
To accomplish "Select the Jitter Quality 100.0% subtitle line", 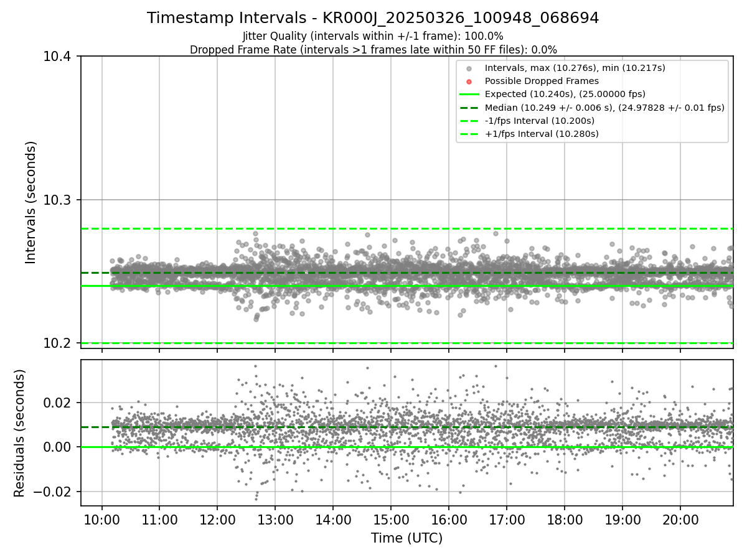I will coord(373,36).
